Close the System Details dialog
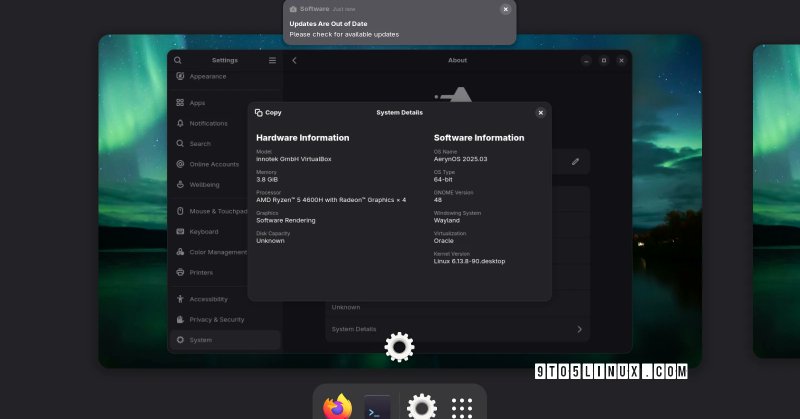Screen dimensions: 800x419 [540, 113]
